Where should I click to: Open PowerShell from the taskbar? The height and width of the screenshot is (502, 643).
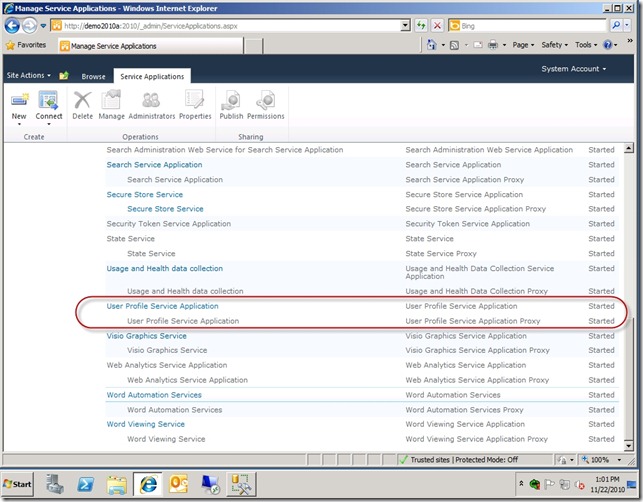(85, 484)
